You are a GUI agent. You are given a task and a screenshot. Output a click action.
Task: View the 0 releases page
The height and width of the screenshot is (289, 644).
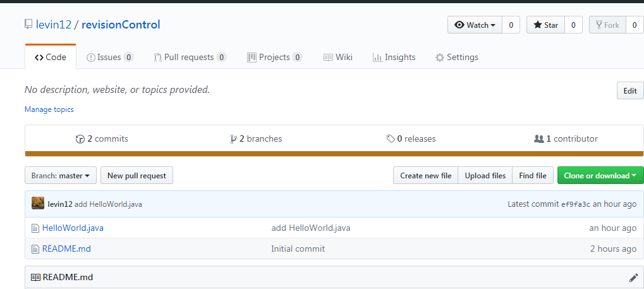[411, 139]
